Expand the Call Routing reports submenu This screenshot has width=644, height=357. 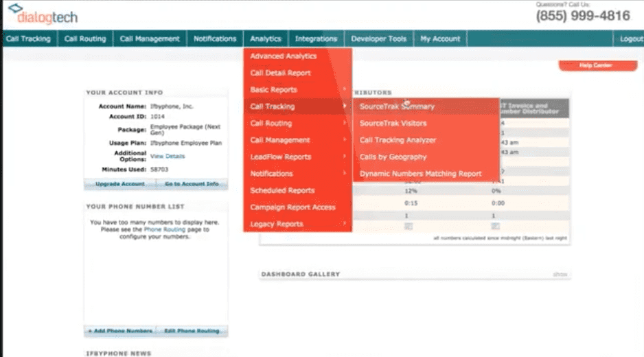(297, 124)
